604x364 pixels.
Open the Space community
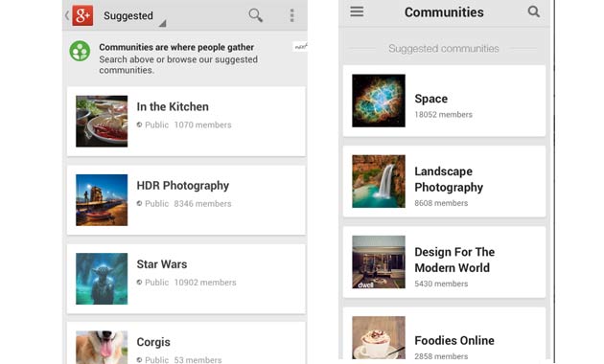point(444,101)
